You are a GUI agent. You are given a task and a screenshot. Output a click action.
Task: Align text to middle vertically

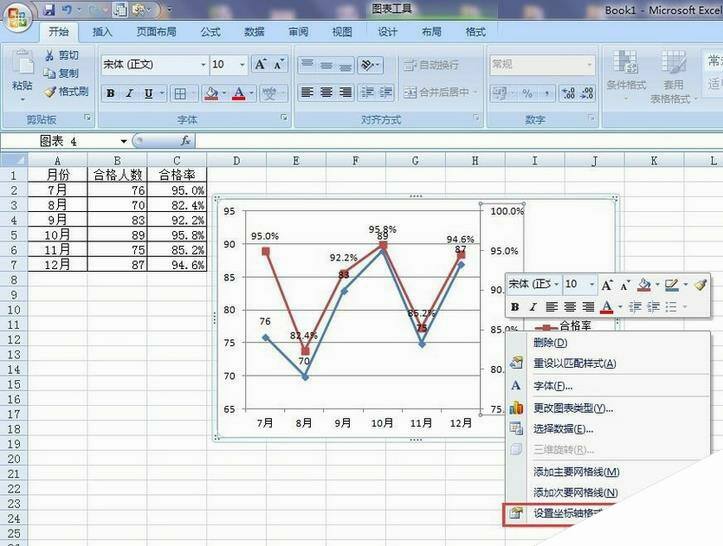(326, 65)
